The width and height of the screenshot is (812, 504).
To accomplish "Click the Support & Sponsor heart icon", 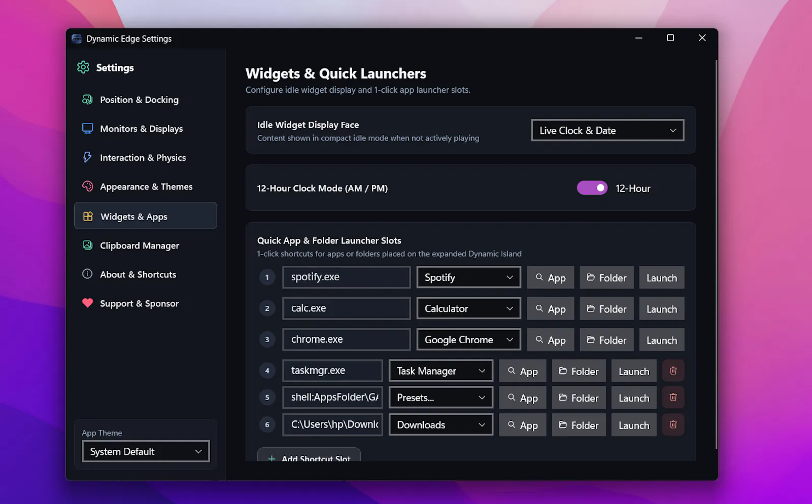I will pos(87,303).
